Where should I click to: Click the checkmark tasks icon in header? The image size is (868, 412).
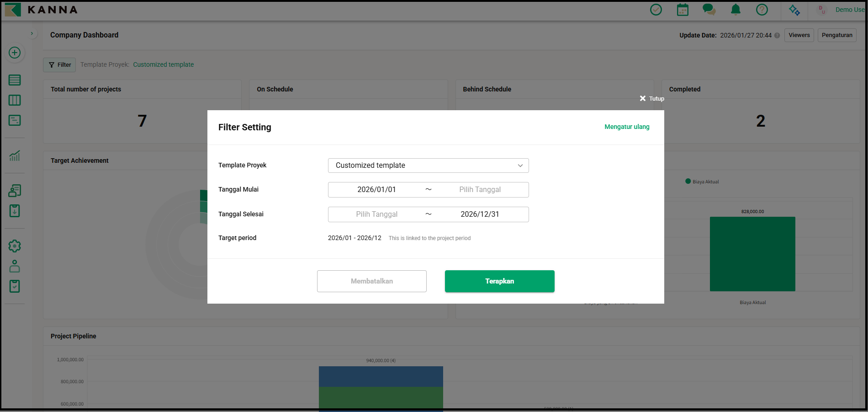(x=656, y=10)
